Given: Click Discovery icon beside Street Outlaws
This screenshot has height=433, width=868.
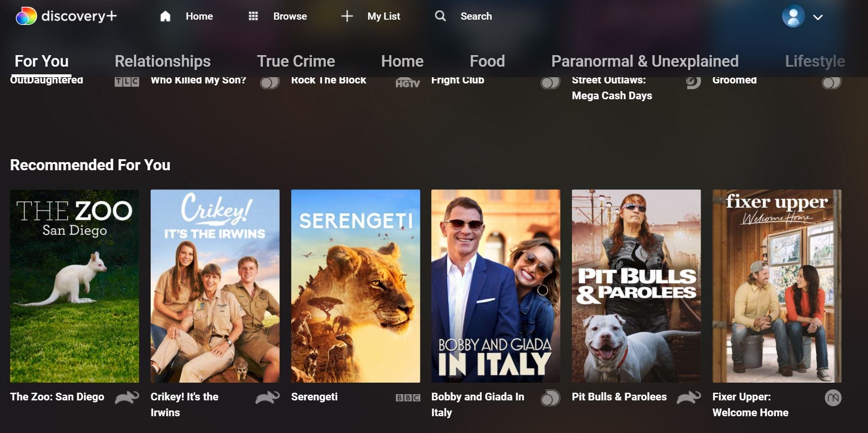Looking at the screenshot, I should 693,82.
